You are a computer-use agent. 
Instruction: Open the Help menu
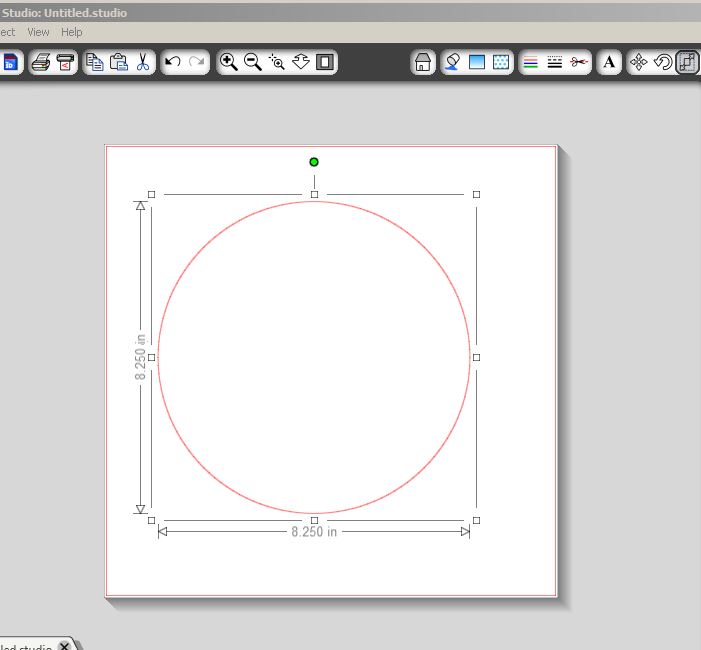click(72, 32)
